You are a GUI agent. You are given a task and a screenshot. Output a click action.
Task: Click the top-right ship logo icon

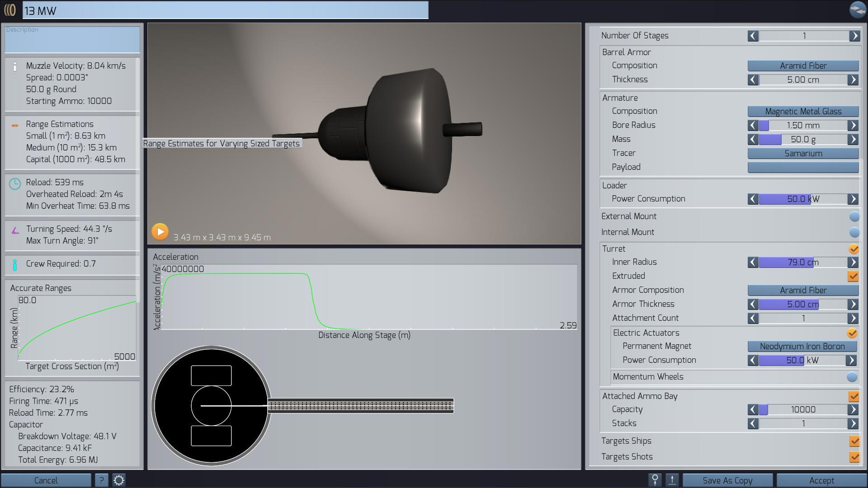[x=857, y=9]
